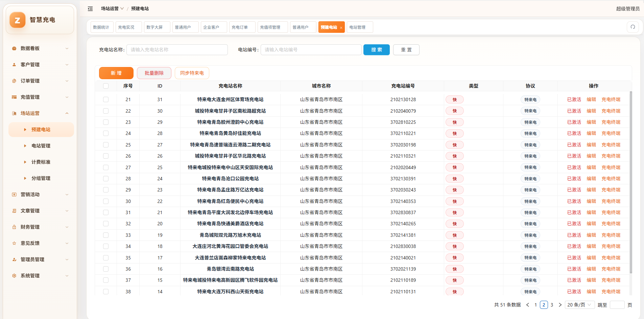Check the row with ID 30
The height and width of the screenshot is (319, 644).
(106, 111)
